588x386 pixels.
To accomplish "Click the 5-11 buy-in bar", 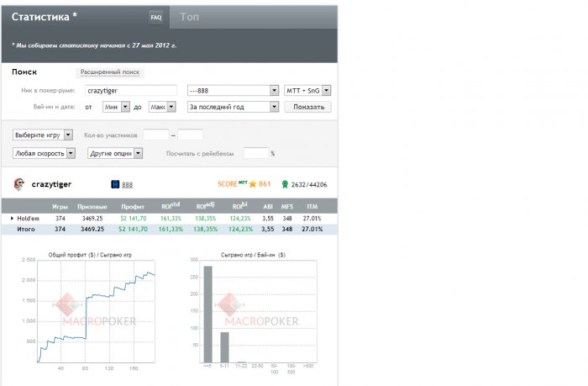I will (224, 347).
